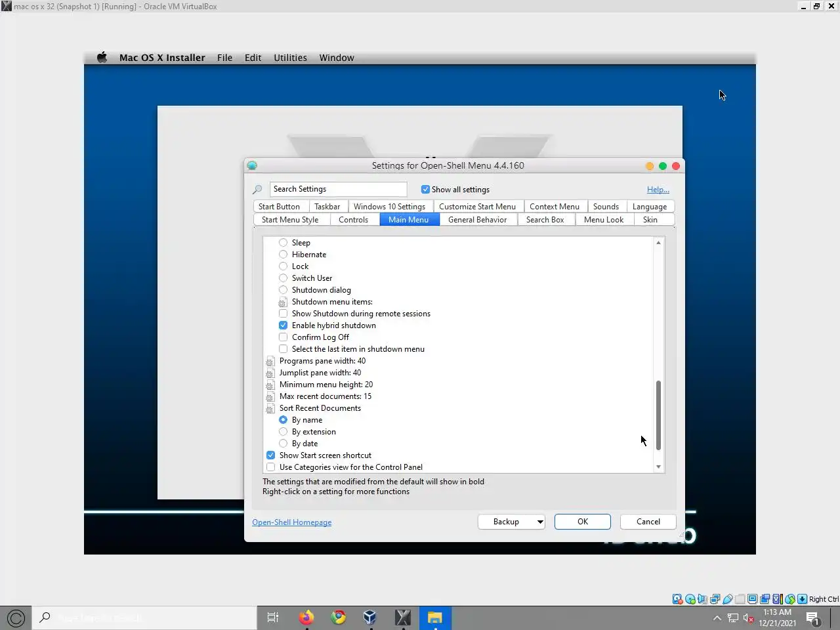Image resolution: width=840 pixels, height=630 pixels.
Task: Click the gear icon beside Minimum menu height
Action: (270, 385)
